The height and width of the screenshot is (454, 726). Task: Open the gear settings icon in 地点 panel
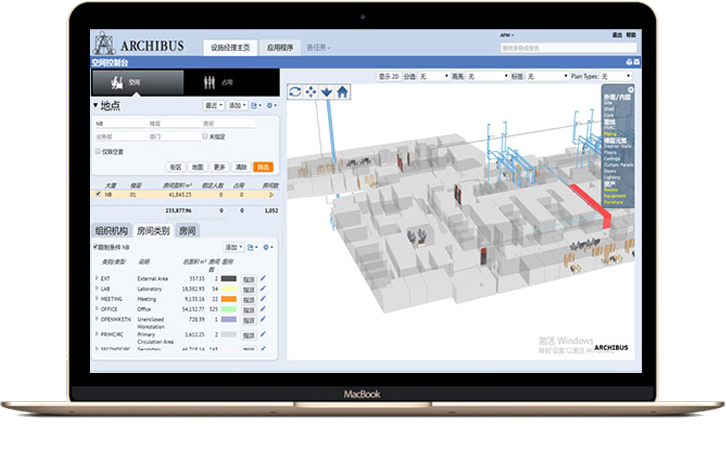pyautogui.click(x=269, y=105)
